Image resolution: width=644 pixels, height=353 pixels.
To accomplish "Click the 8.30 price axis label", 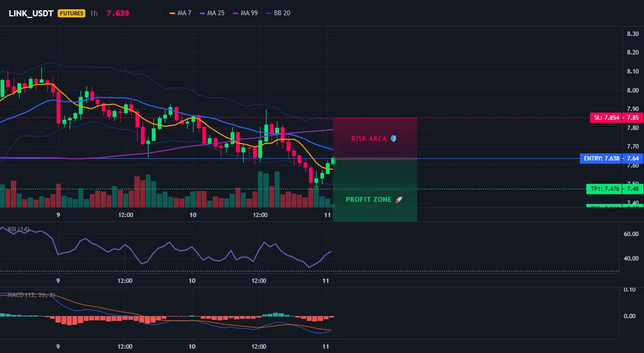I will (x=633, y=34).
